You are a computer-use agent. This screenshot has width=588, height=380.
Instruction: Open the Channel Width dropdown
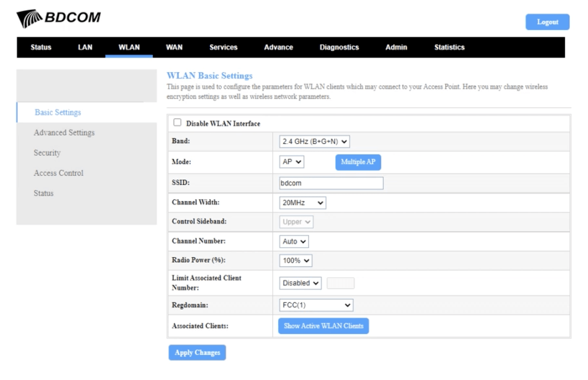[302, 203]
